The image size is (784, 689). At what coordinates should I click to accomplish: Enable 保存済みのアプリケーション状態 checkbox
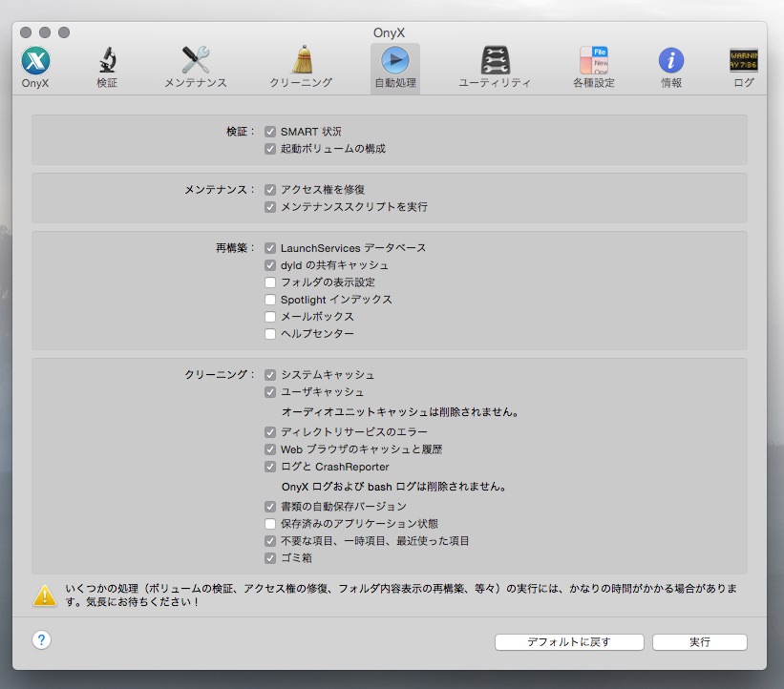tap(270, 524)
